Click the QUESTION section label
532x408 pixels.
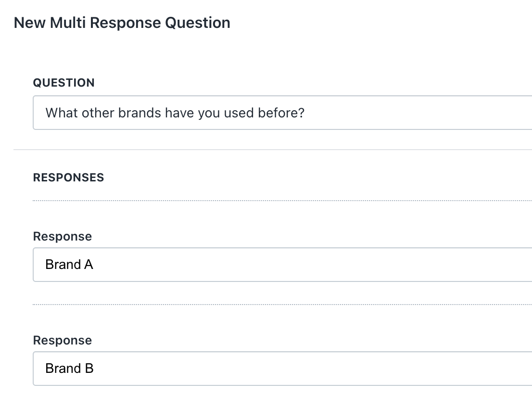click(x=63, y=83)
